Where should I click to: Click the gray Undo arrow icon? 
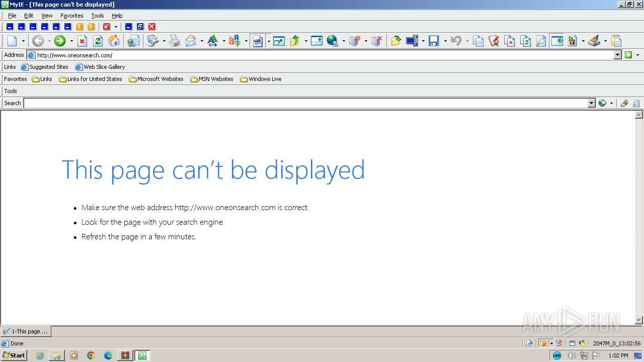[x=456, y=41]
